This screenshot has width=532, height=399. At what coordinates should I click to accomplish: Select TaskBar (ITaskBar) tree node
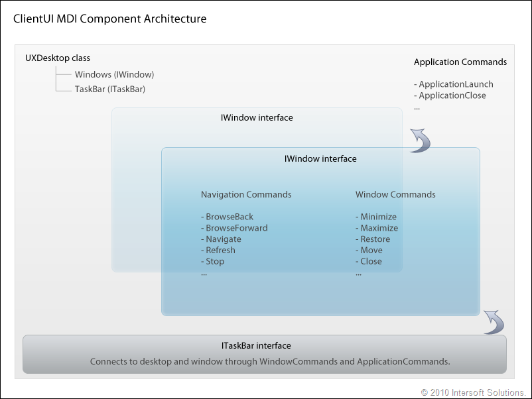110,89
